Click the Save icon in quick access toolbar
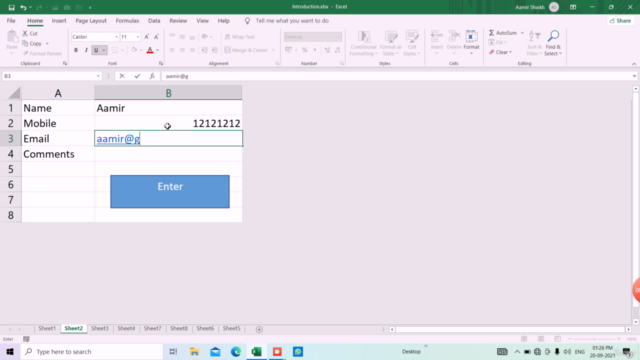Screen dimensions: 640x360 [x=11, y=7]
